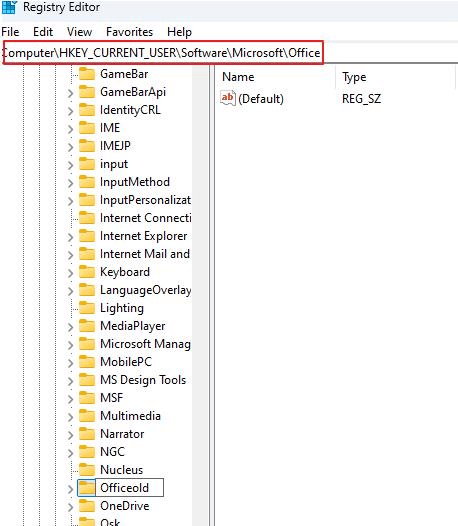The height and width of the screenshot is (526, 458).
Task: Select the Narrator key in tree
Action: pyautogui.click(x=122, y=434)
